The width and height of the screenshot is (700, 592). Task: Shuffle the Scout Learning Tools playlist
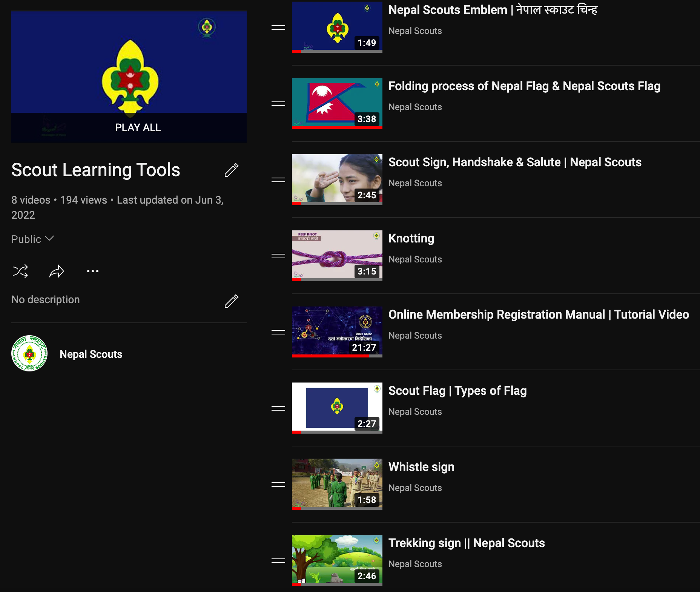(x=20, y=271)
